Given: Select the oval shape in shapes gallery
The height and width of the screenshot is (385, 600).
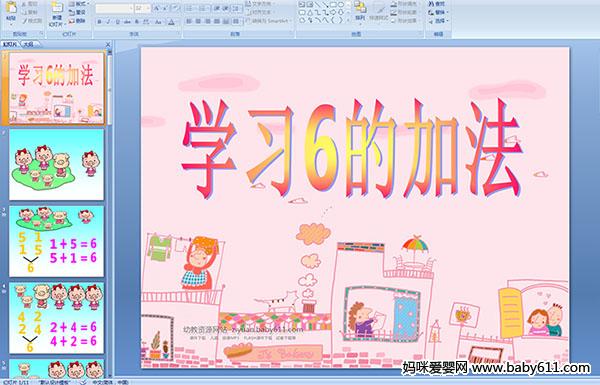Looking at the screenshot, I should pyautogui.click(x=341, y=5).
